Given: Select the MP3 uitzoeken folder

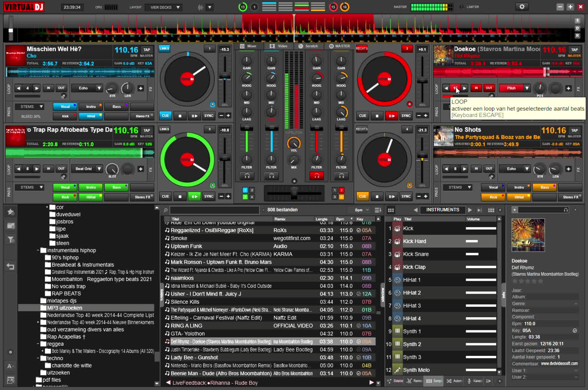Looking at the screenshot, I should click(x=64, y=308).
